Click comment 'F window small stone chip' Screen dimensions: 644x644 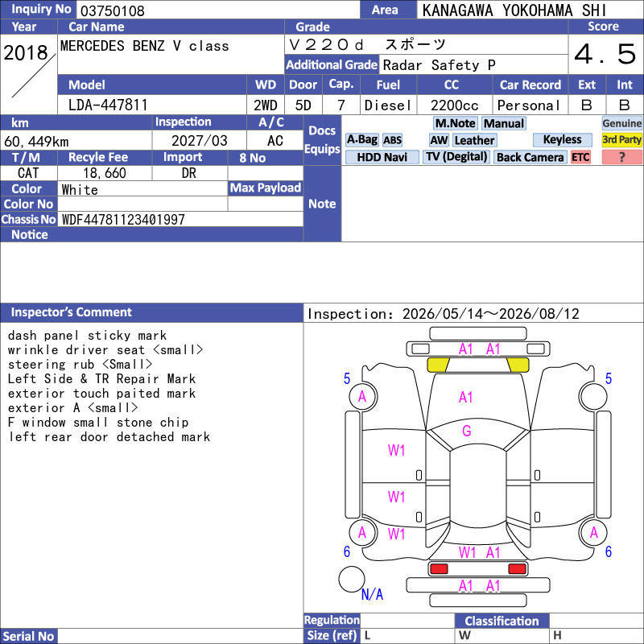click(98, 422)
